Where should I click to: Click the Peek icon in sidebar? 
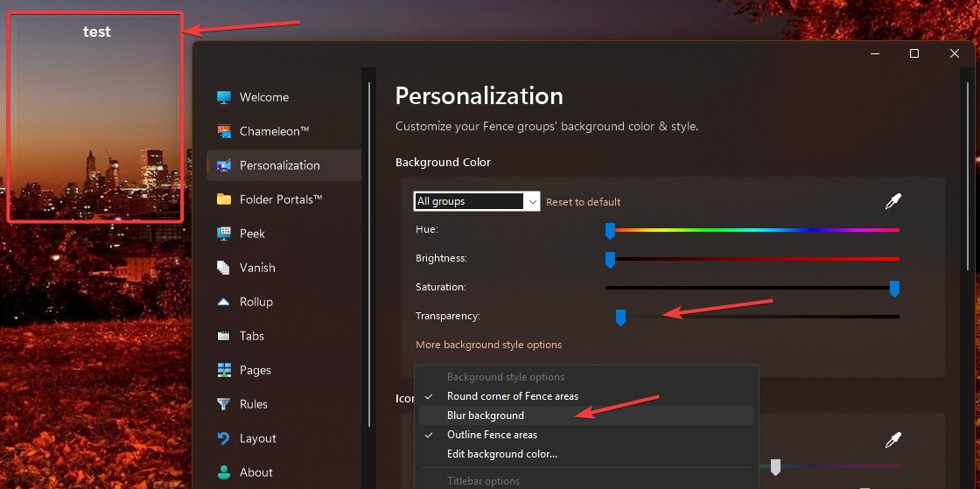coord(224,234)
